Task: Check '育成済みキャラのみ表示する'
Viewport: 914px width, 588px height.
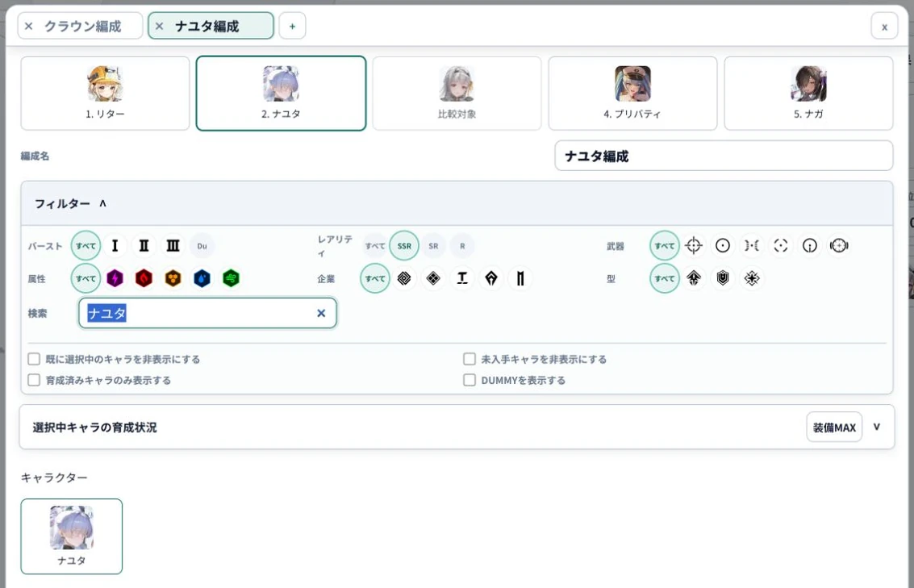Action: 34,380
